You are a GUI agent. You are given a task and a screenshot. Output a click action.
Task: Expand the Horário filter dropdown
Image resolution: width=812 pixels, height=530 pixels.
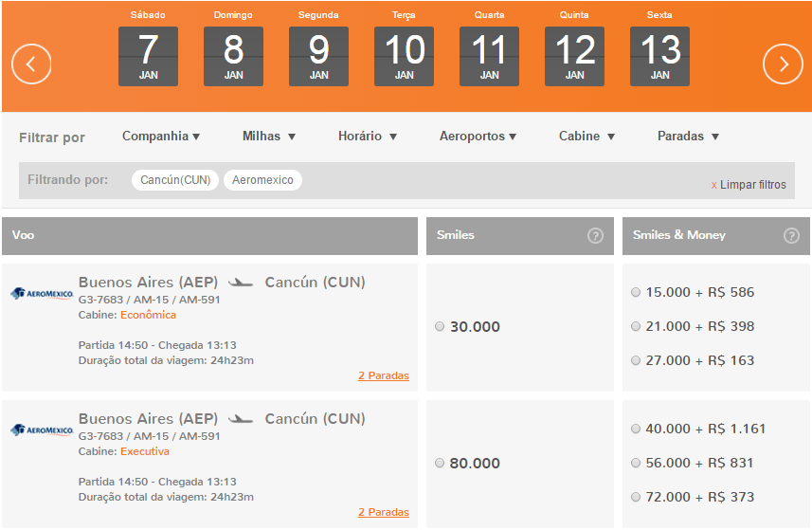[x=368, y=137]
